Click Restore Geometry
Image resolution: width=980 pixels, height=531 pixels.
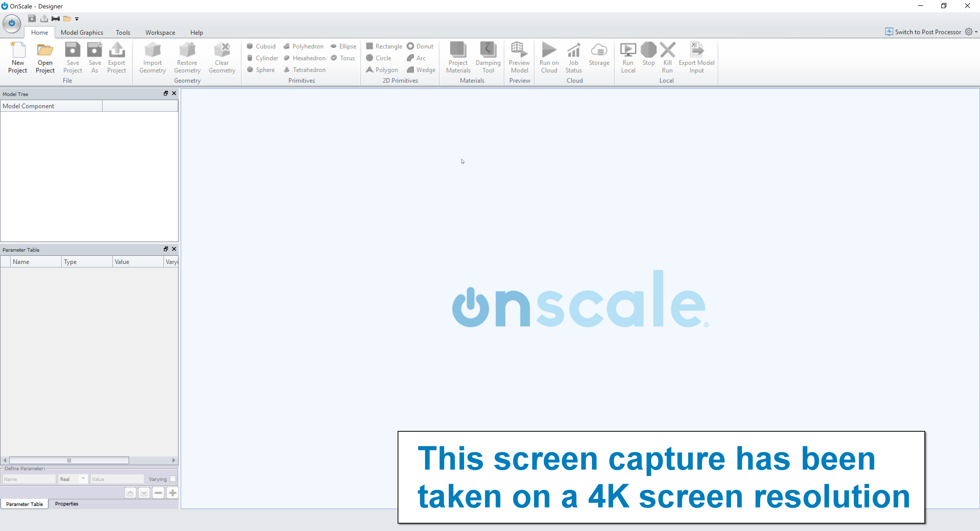(x=187, y=57)
